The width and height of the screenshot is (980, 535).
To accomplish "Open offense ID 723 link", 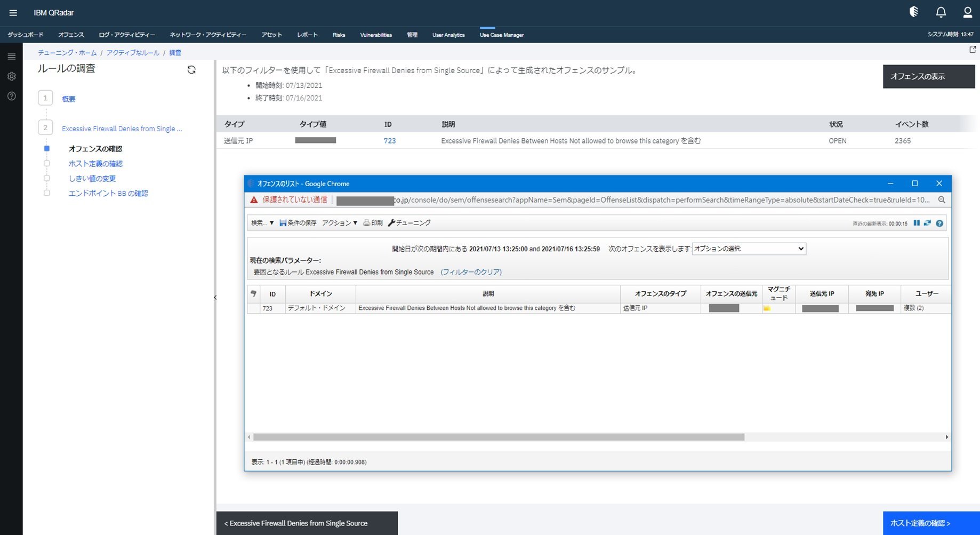I will pos(390,141).
